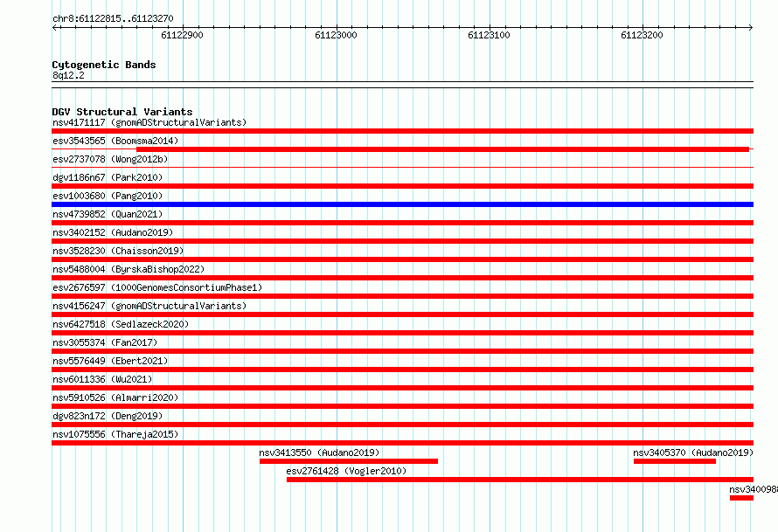Click the red bar under nsv3413550
Screen dimensions: 778x532
pyautogui.click(x=349, y=461)
